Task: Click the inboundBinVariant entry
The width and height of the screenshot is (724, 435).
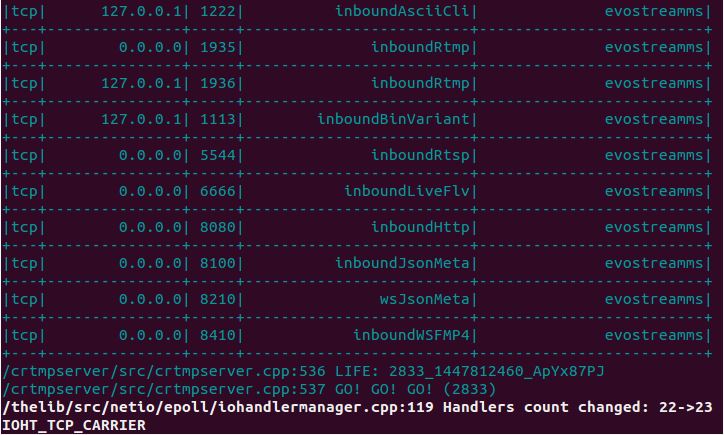Action: pyautogui.click(x=393, y=119)
